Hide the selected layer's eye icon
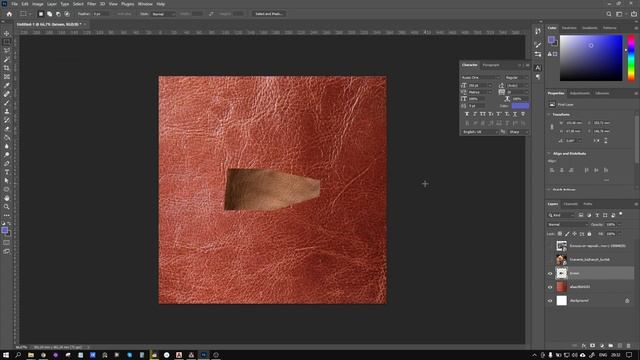640x360 pixels. click(x=550, y=273)
